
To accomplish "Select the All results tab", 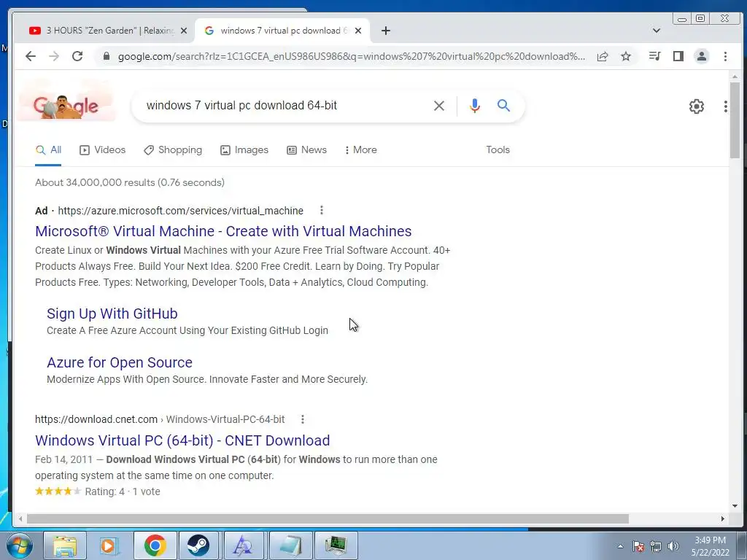I will (x=48, y=149).
